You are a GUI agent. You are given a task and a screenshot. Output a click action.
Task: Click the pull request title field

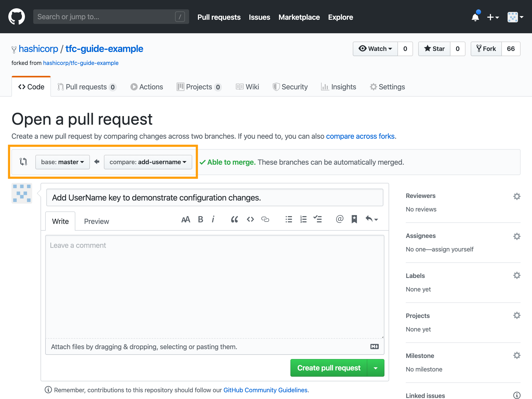[x=215, y=198]
